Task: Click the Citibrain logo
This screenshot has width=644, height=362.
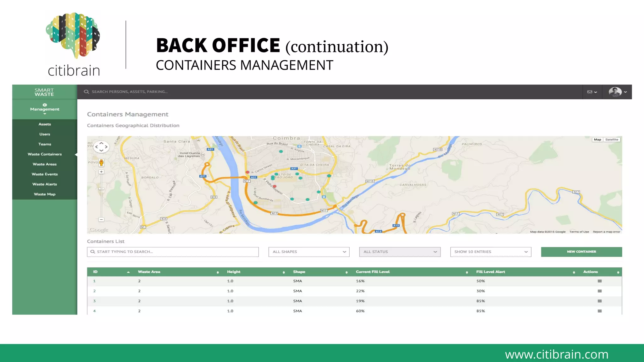Action: point(74,45)
